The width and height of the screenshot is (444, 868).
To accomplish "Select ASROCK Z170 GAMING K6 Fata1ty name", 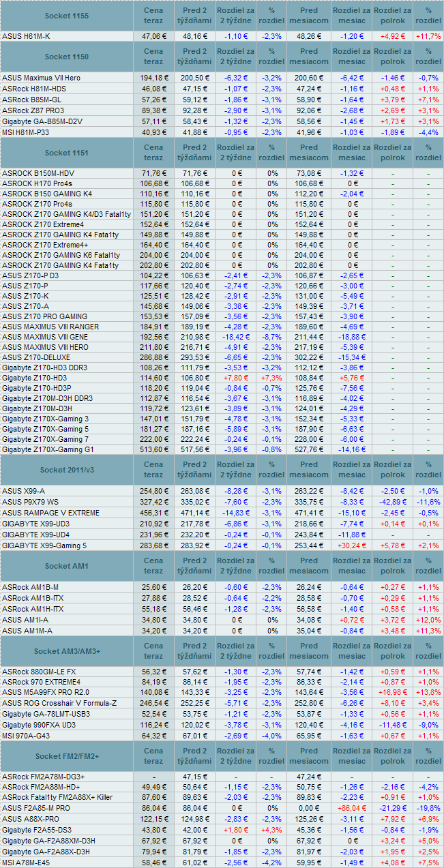I will click(x=61, y=255).
